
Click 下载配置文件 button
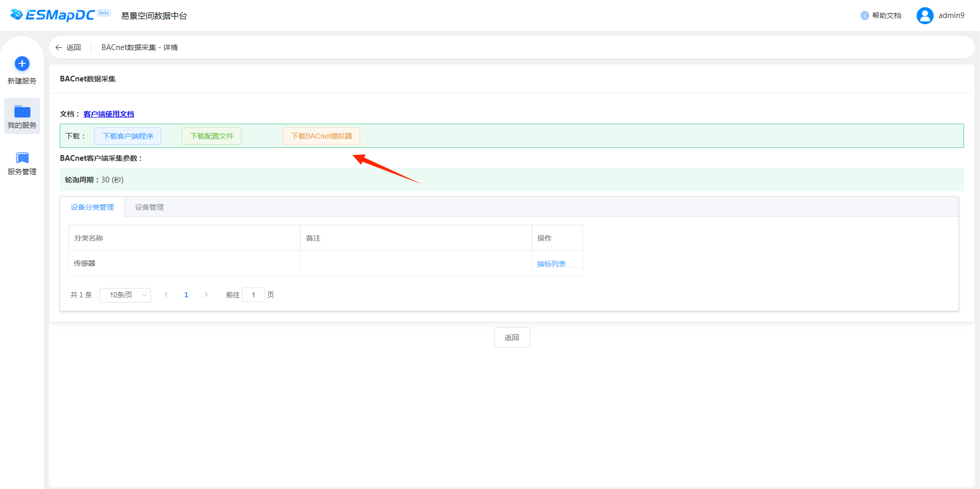[x=212, y=136]
